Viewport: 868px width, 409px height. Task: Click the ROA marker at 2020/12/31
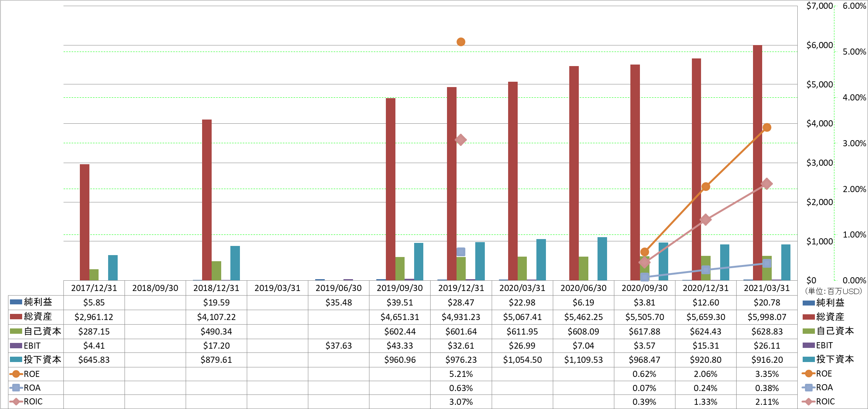pos(706,270)
